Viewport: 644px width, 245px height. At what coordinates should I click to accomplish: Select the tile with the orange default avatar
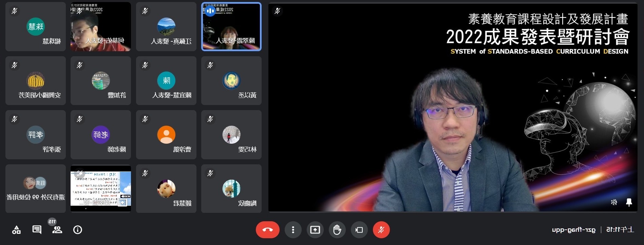[166, 135]
